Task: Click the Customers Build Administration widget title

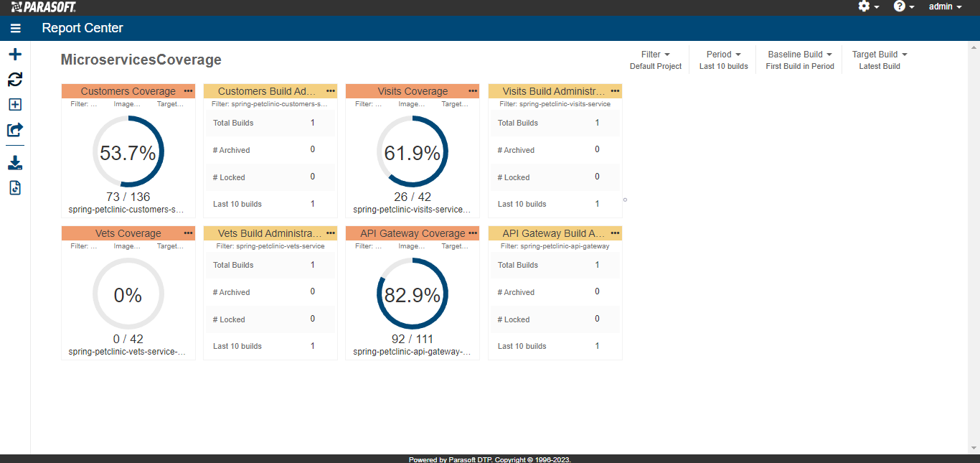Action: pyautogui.click(x=267, y=91)
